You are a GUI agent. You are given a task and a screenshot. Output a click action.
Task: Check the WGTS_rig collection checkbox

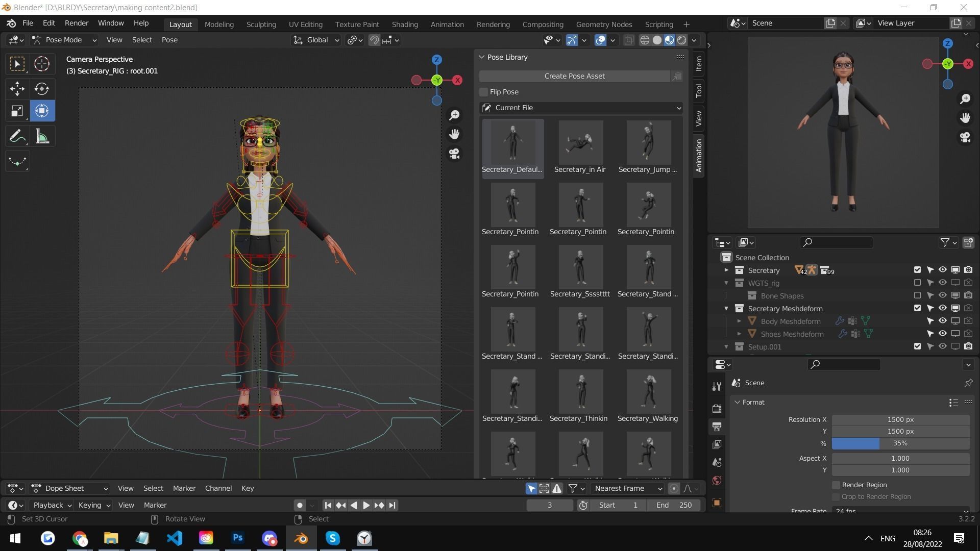[917, 283]
